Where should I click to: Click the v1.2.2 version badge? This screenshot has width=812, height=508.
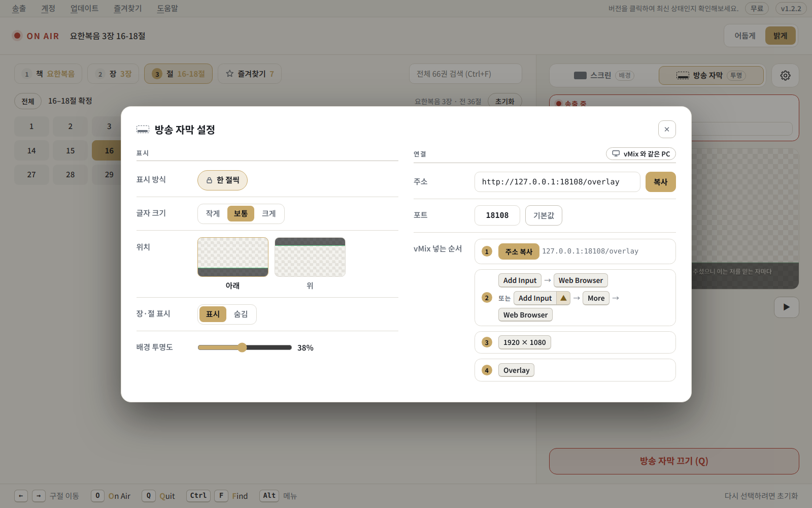[791, 9]
